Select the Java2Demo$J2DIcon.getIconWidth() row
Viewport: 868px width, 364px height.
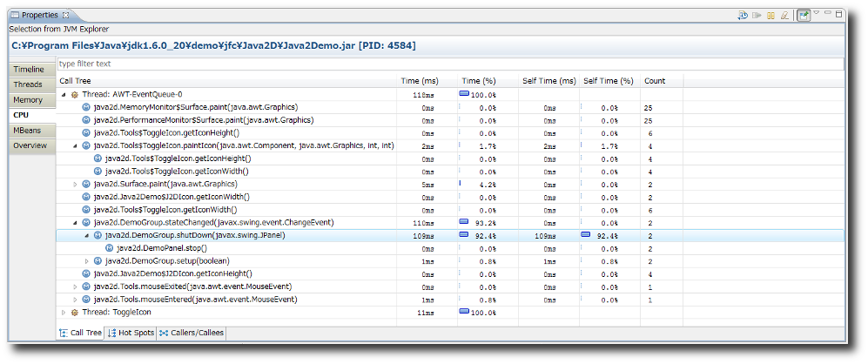click(x=451, y=197)
